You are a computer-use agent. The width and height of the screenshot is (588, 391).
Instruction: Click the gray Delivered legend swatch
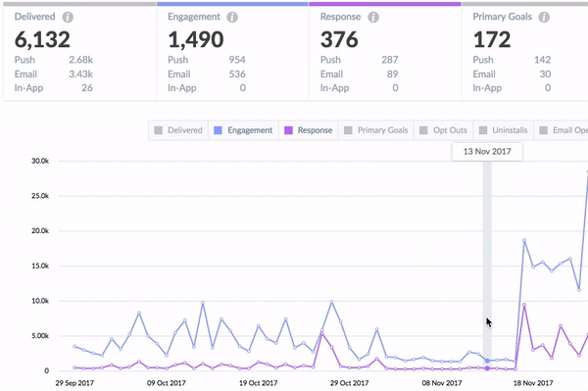pos(158,130)
